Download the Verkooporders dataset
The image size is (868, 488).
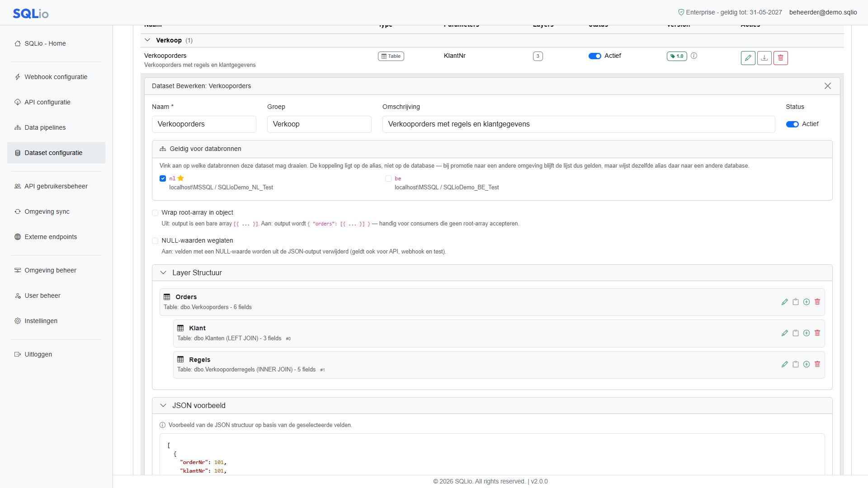[764, 58]
